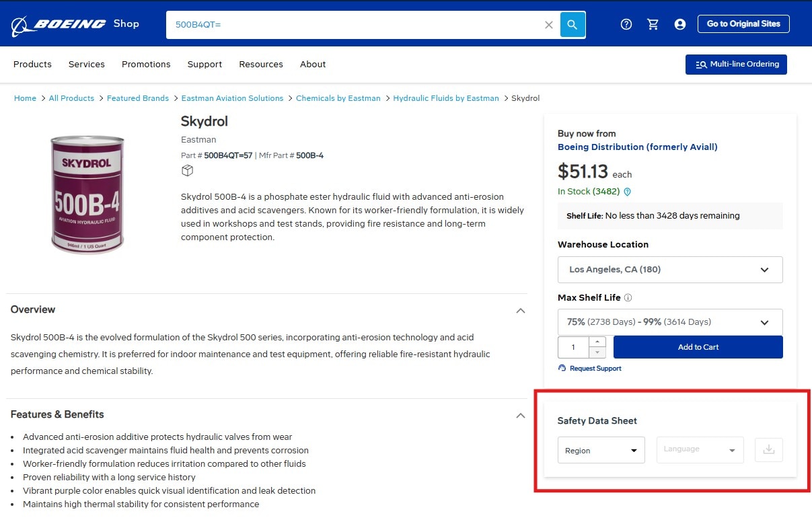This screenshot has width=812, height=526.
Task: Collapse the Features & Benefits section
Action: 520,415
